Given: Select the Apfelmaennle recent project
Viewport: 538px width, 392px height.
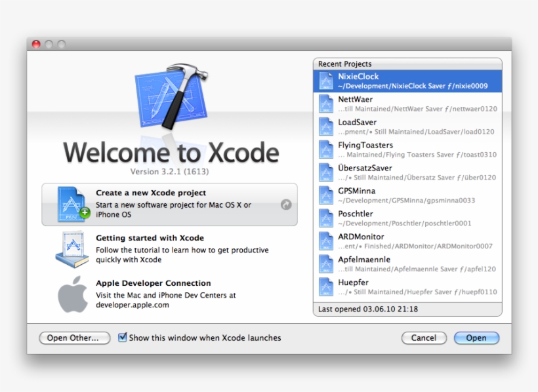Looking at the screenshot, I should [407, 264].
